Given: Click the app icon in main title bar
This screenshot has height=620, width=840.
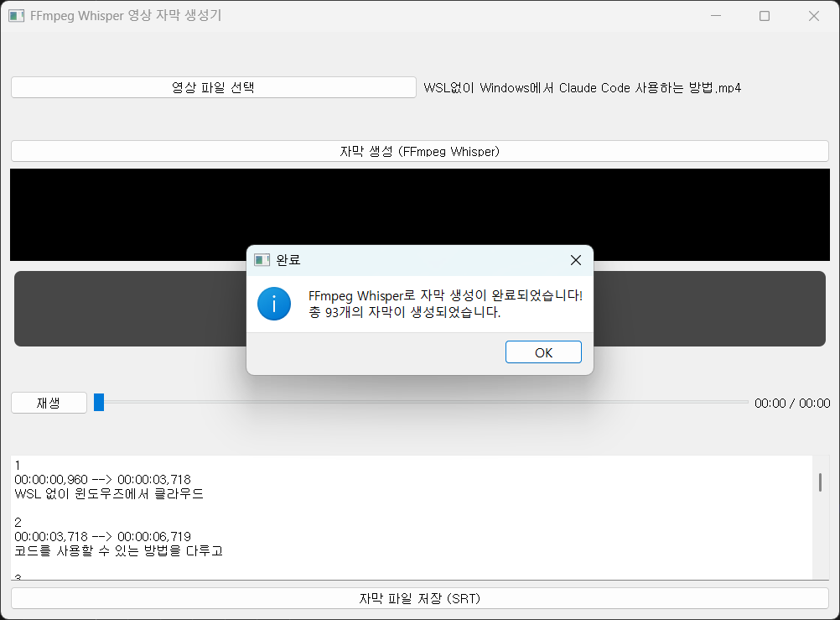Looking at the screenshot, I should coord(16,16).
